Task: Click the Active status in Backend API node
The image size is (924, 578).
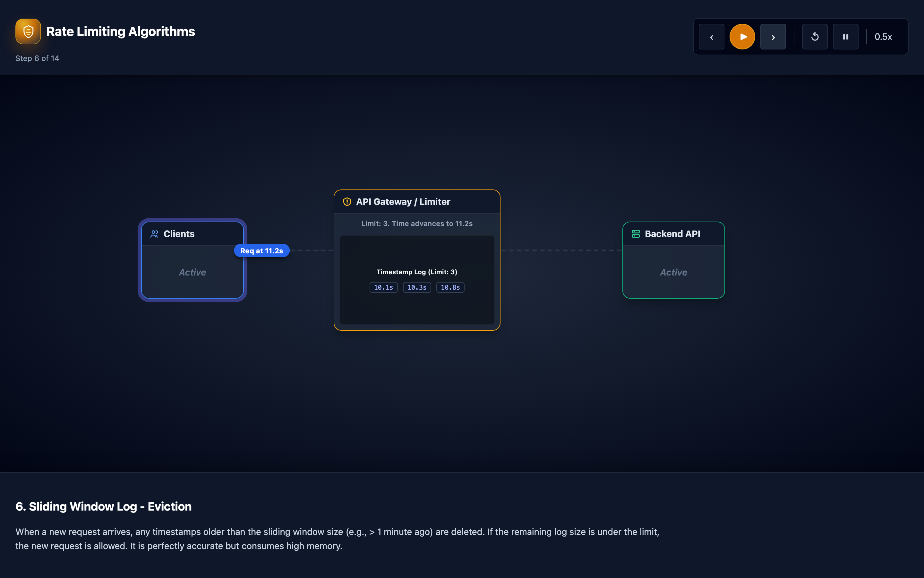Action: click(673, 272)
